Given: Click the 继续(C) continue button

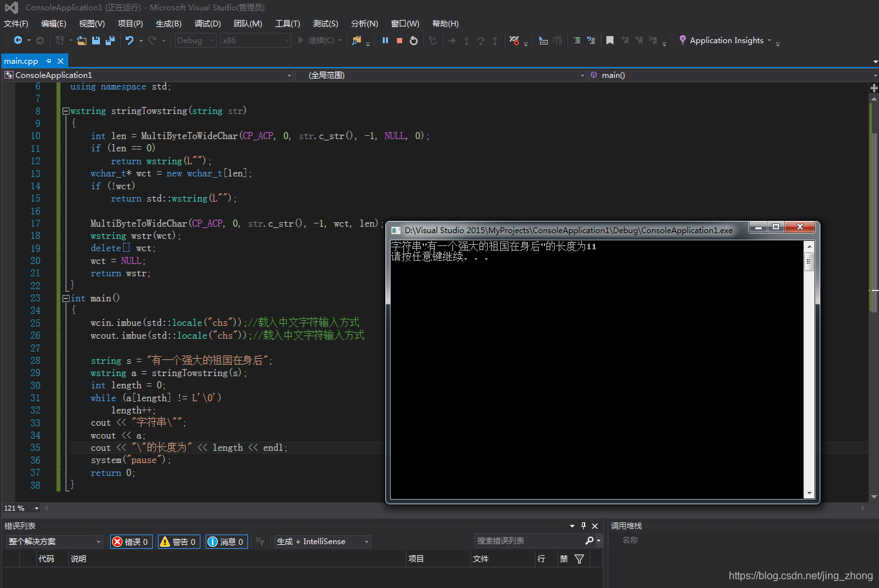Looking at the screenshot, I should [x=321, y=40].
